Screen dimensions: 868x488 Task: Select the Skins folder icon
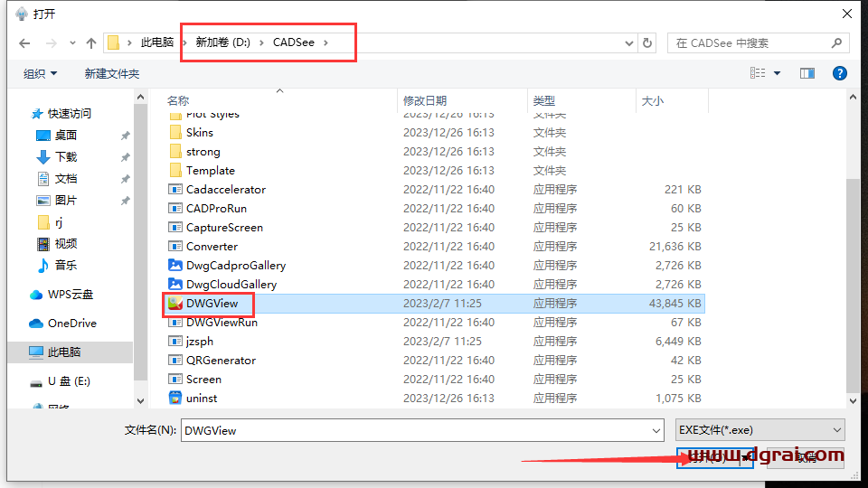click(x=175, y=132)
